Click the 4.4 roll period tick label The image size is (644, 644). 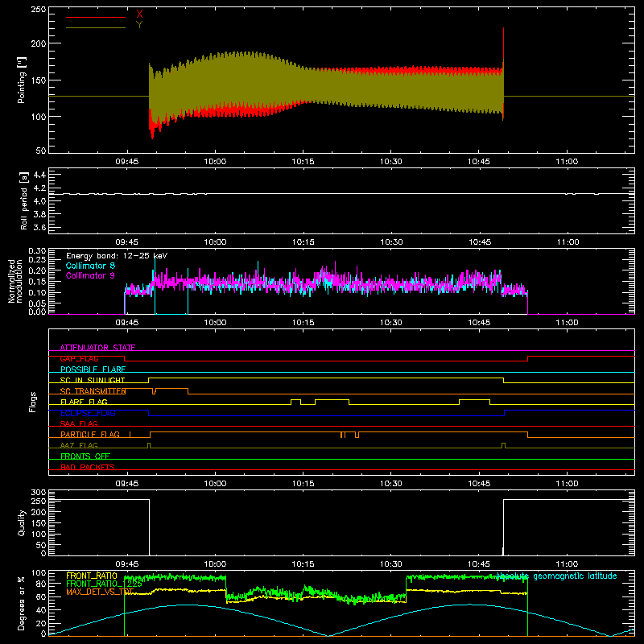pyautogui.click(x=39, y=175)
